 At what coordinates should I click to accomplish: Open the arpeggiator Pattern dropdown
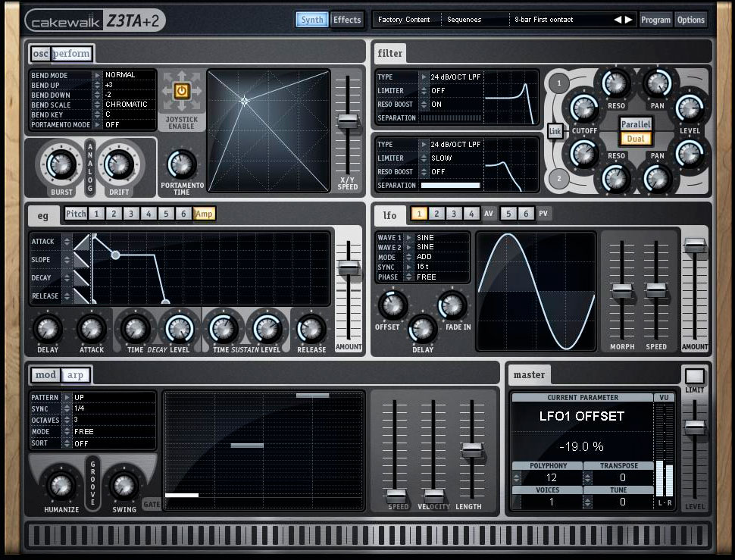[x=67, y=397]
